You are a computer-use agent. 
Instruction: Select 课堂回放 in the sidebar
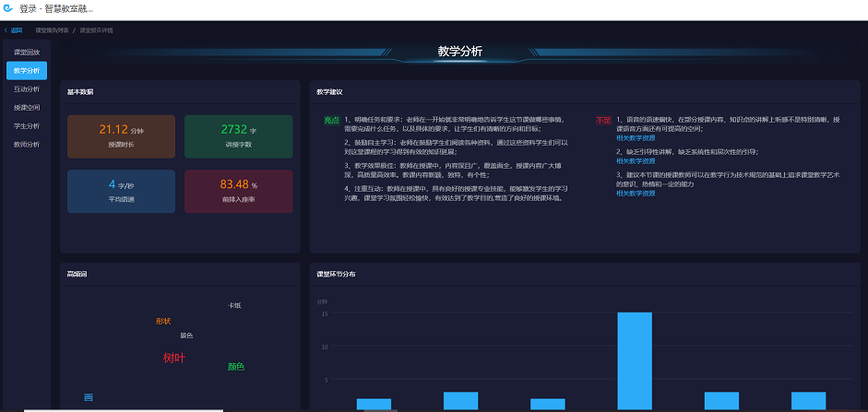click(27, 52)
